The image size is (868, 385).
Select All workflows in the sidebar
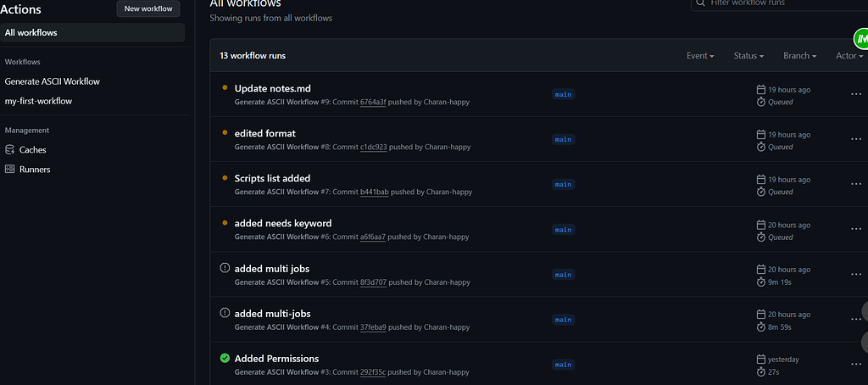[x=31, y=33]
